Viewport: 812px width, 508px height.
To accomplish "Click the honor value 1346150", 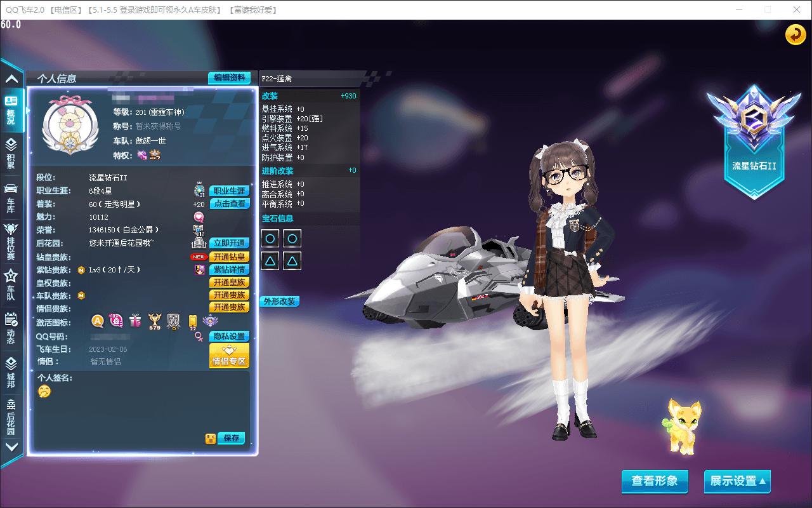I will (x=102, y=230).
